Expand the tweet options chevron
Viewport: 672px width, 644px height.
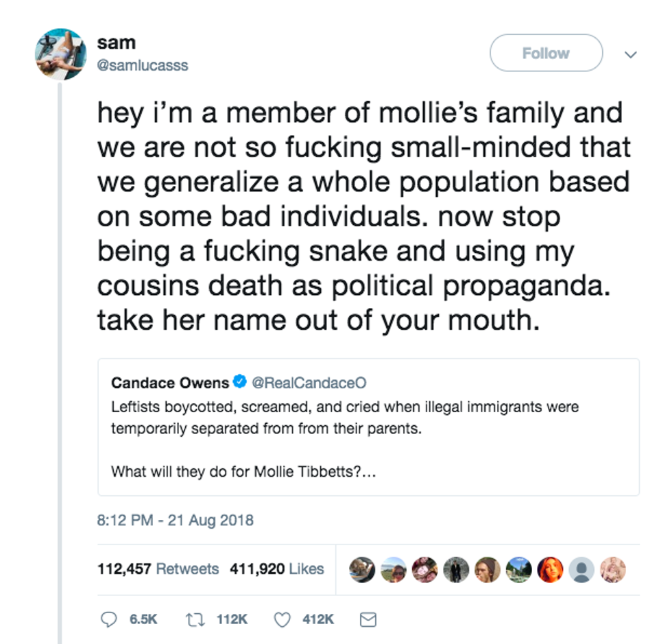(632, 53)
